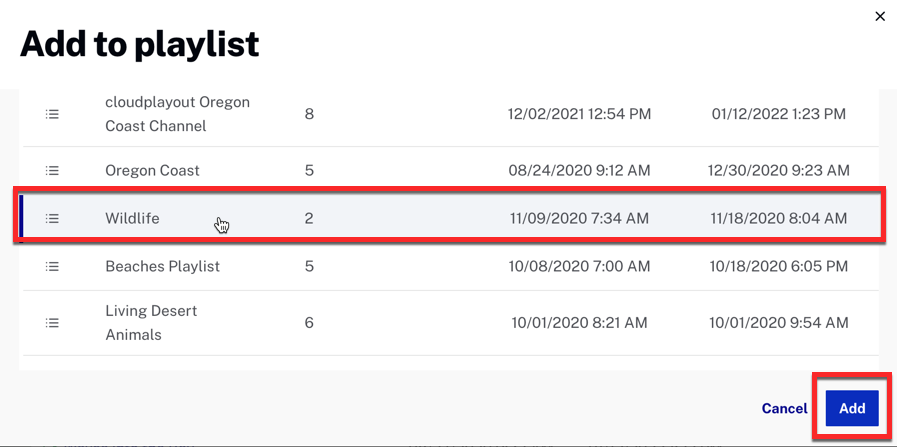Select the Oregon Coast playlist row
Viewport: 897px width, 447px height.
tap(451, 171)
